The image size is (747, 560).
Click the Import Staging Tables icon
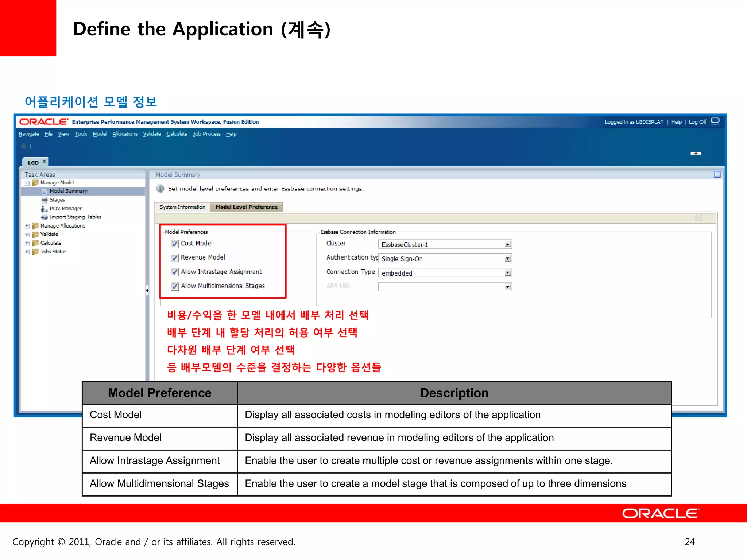pos(44,217)
